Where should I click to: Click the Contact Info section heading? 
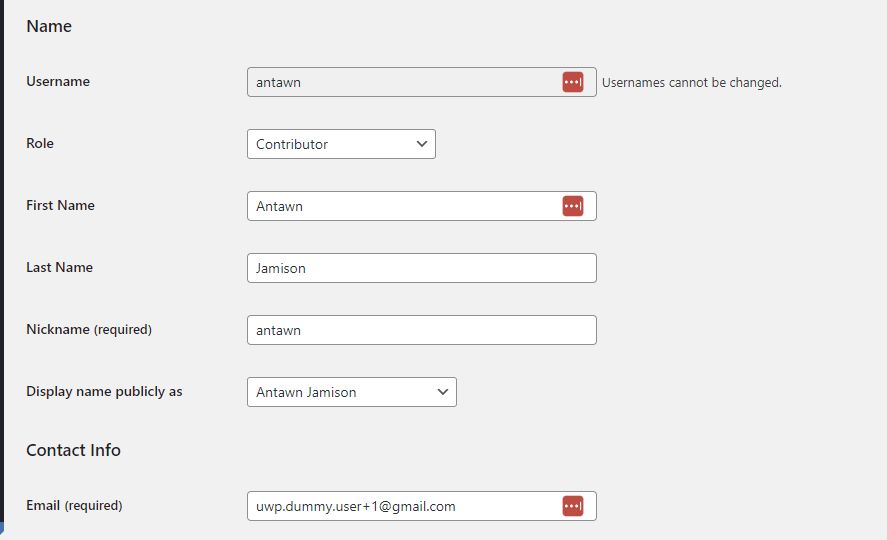coord(73,450)
